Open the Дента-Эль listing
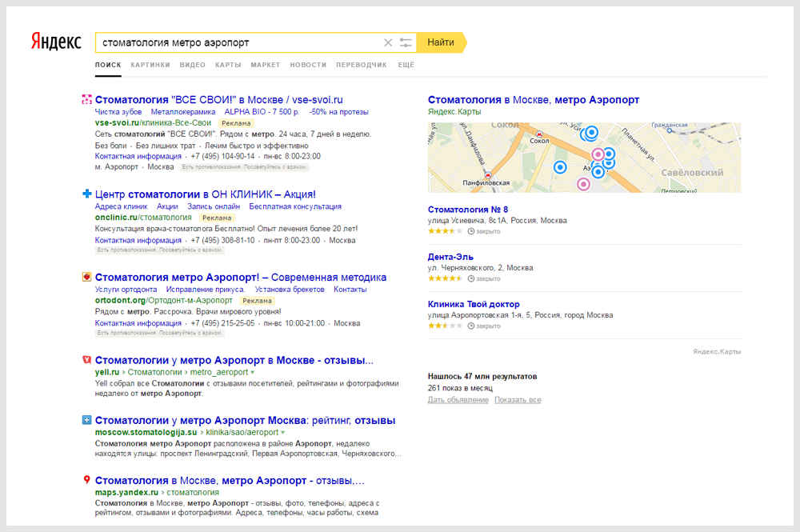800x532 pixels. click(x=450, y=257)
